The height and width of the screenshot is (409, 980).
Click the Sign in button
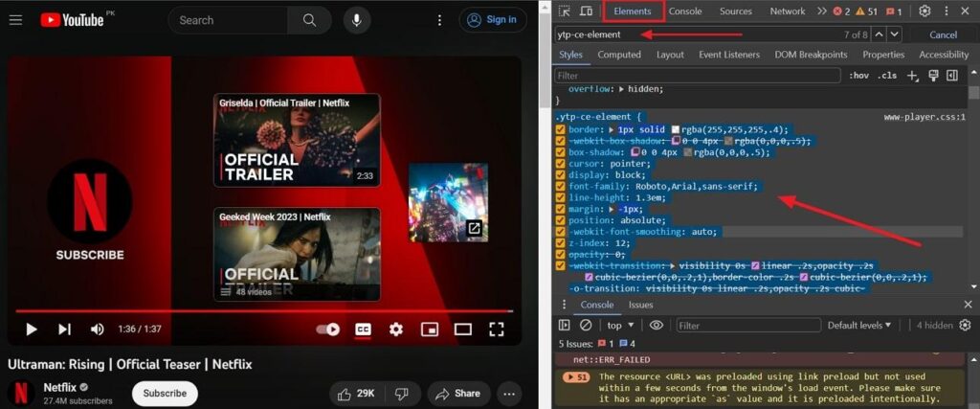click(x=493, y=19)
